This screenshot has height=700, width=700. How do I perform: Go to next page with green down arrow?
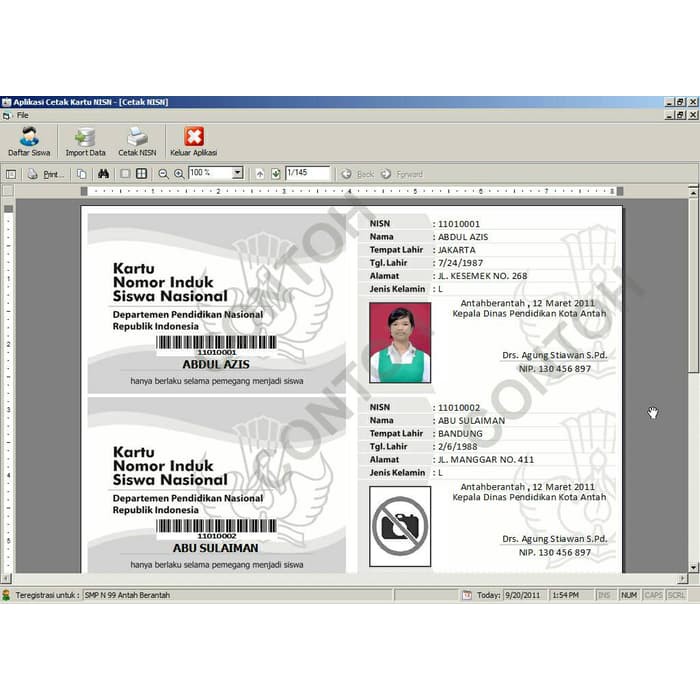pyautogui.click(x=275, y=174)
